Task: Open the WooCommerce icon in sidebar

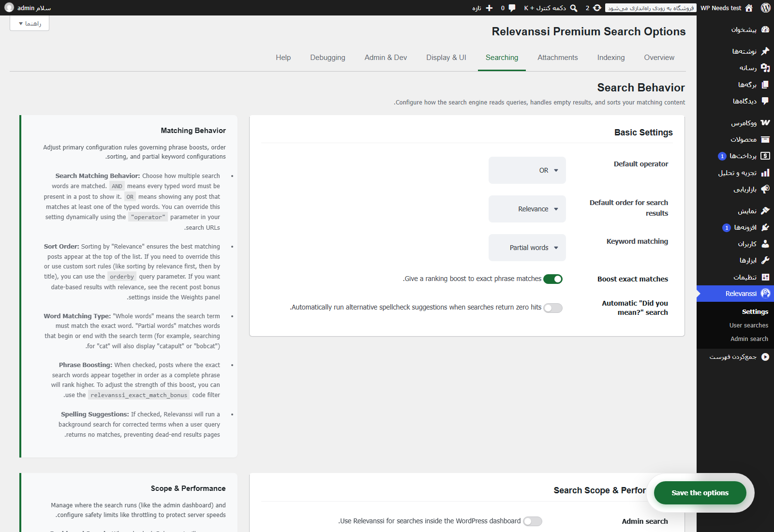Action: coord(765,123)
